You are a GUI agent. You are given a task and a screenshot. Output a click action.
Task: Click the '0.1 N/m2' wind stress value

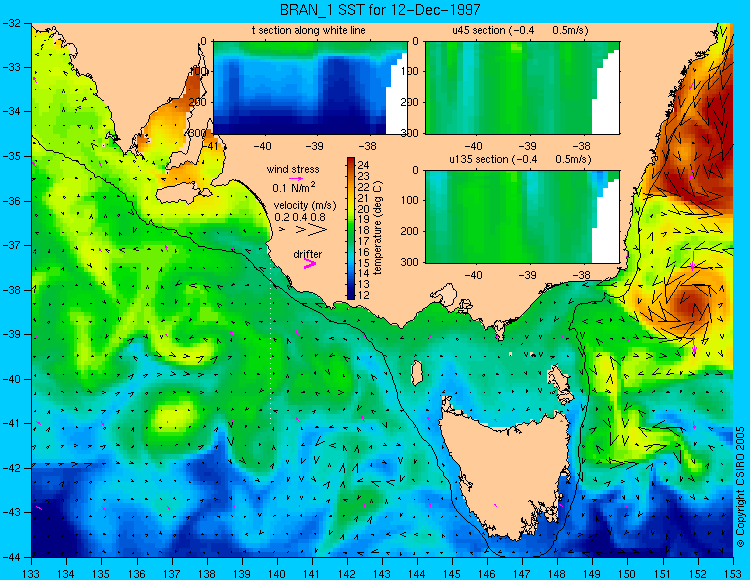(x=294, y=187)
